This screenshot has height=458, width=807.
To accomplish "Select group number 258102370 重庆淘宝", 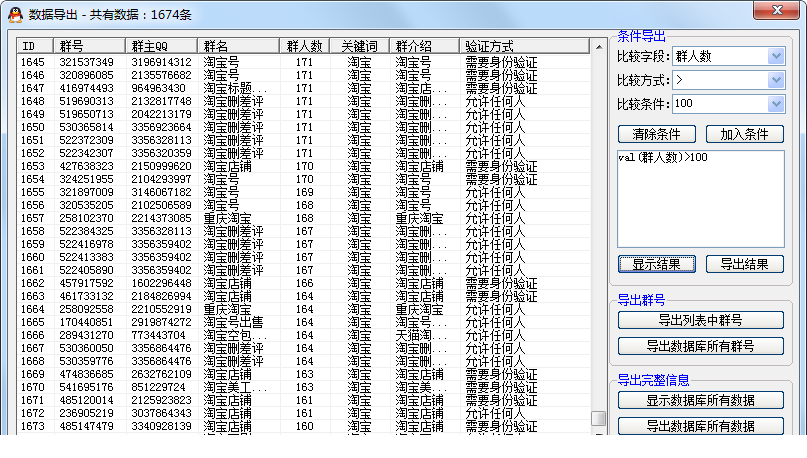I will point(86,218).
